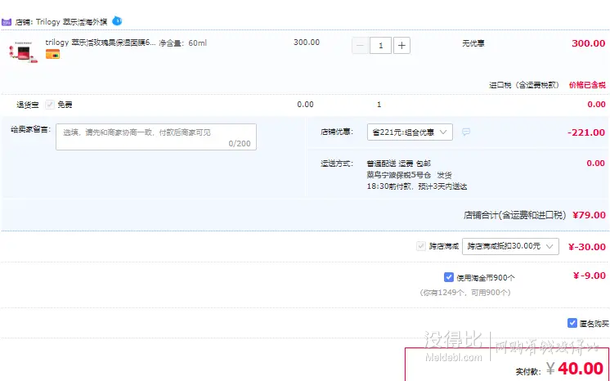This screenshot has width=610, height=381.
Task: Click the message to seller text box
Action: pyautogui.click(x=156, y=137)
